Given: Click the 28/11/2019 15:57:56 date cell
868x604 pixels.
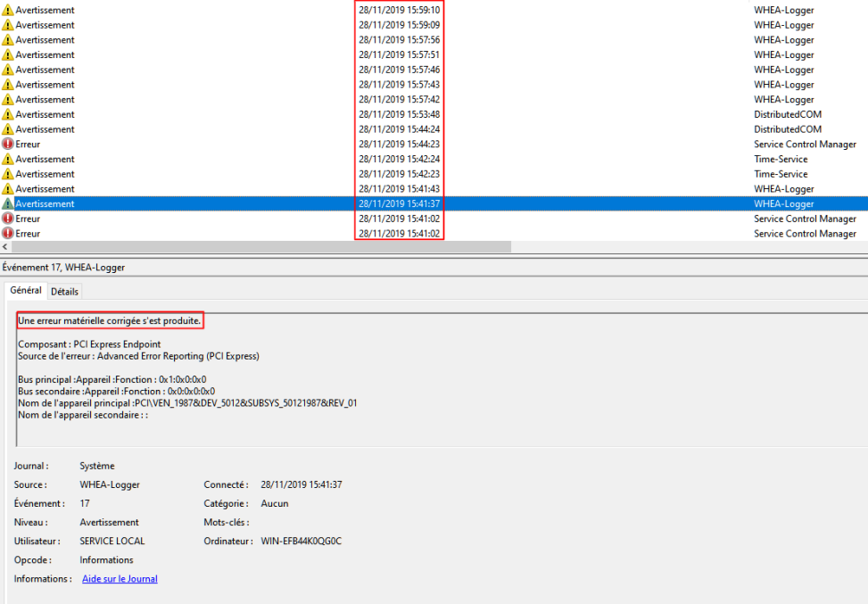Looking at the screenshot, I should coord(399,40).
